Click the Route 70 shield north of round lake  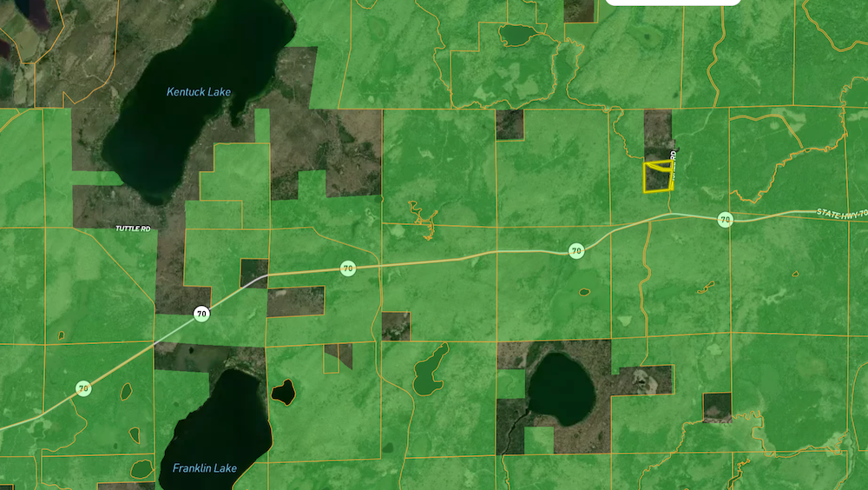point(575,251)
